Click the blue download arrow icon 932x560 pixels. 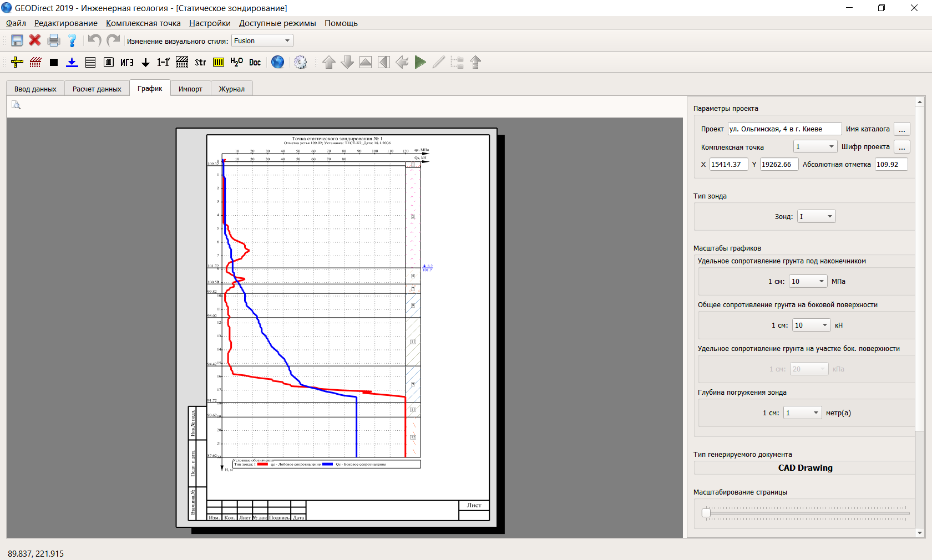[72, 62]
